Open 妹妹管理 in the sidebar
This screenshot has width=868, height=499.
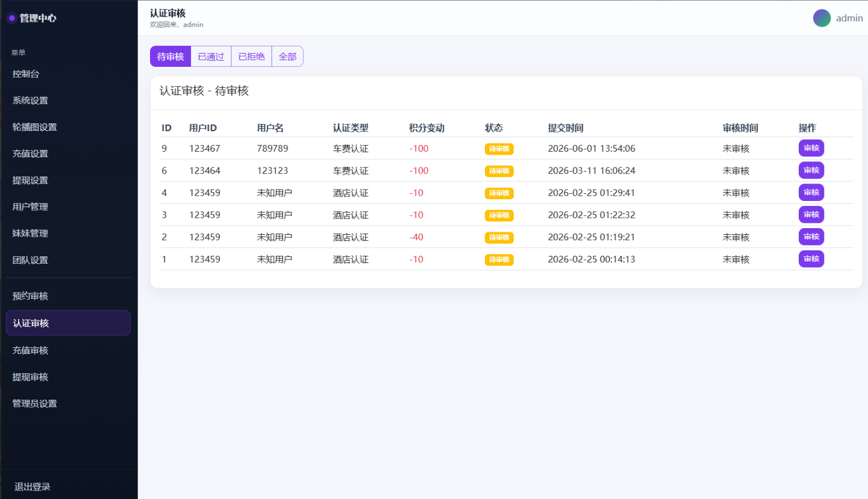pyautogui.click(x=69, y=233)
